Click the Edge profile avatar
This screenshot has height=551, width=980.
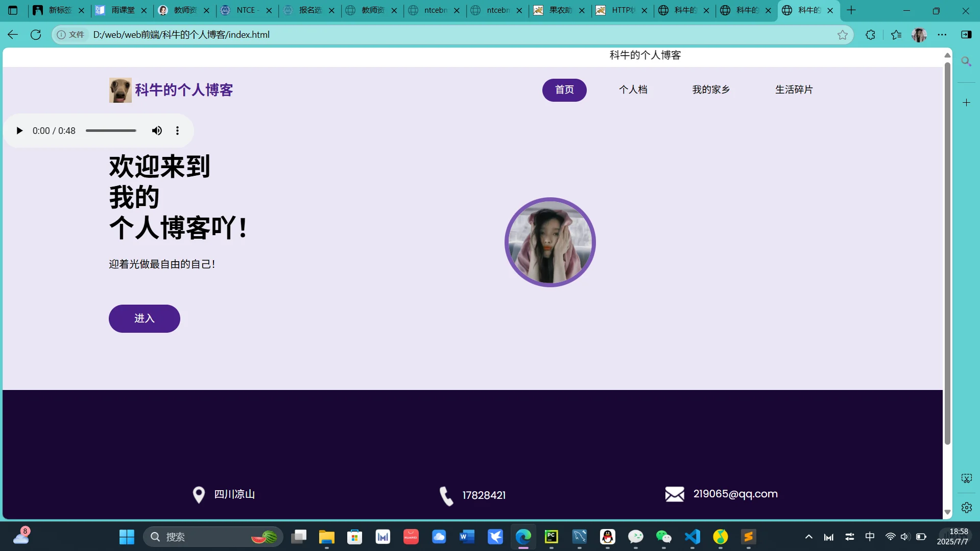(918, 34)
